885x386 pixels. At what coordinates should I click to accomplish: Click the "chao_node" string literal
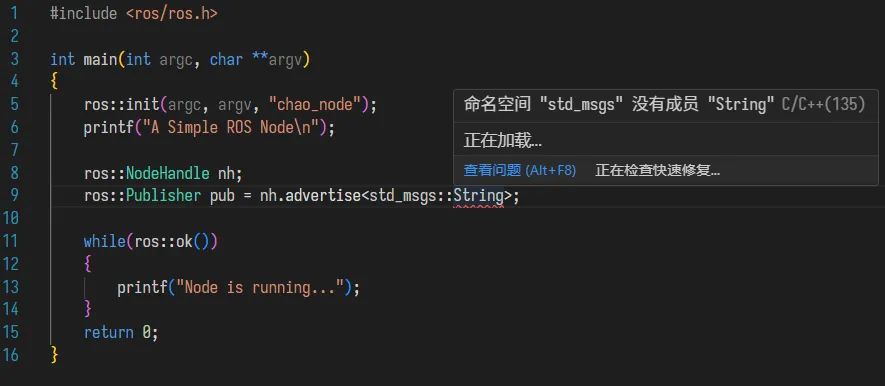[x=314, y=105]
